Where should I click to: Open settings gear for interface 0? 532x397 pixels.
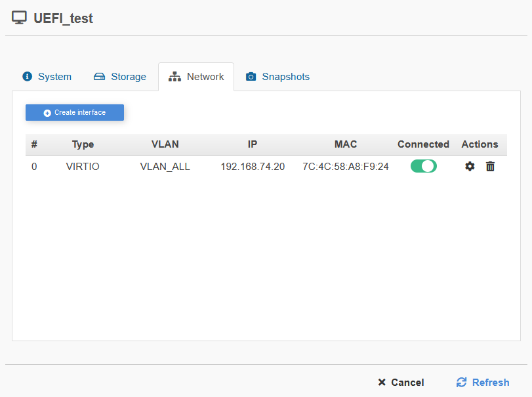coord(470,167)
